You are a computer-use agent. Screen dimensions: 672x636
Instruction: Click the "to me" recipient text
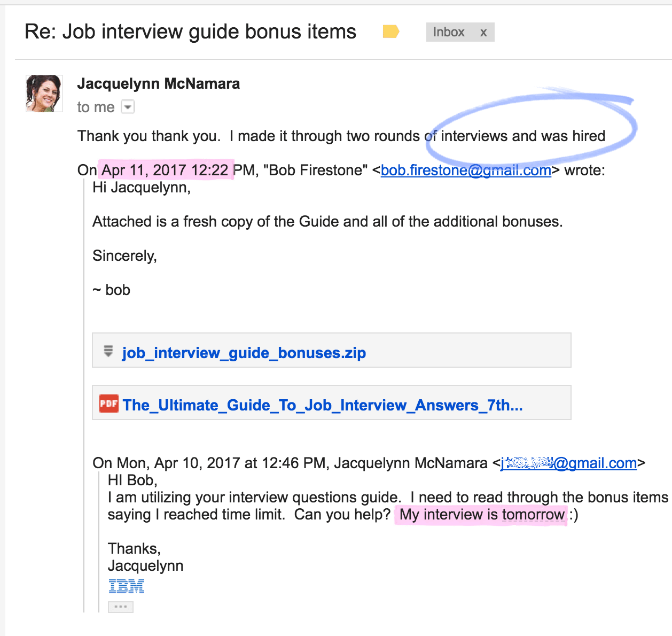[x=96, y=107]
